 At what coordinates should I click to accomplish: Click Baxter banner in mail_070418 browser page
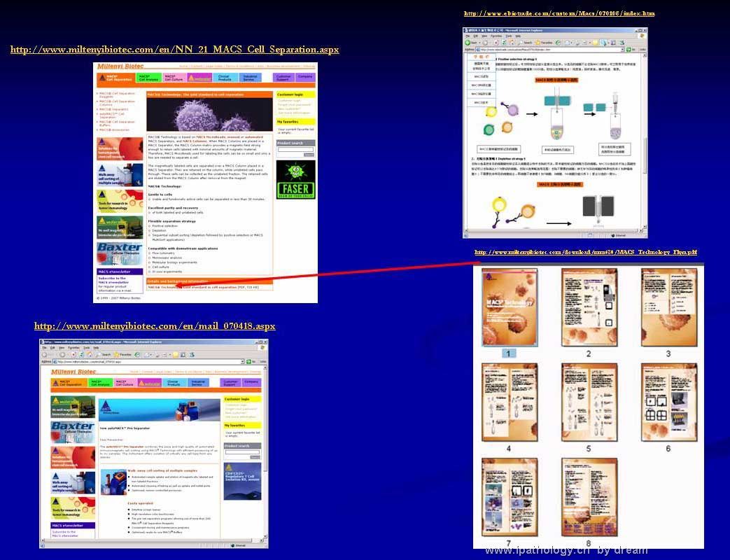pyautogui.click(x=73, y=432)
